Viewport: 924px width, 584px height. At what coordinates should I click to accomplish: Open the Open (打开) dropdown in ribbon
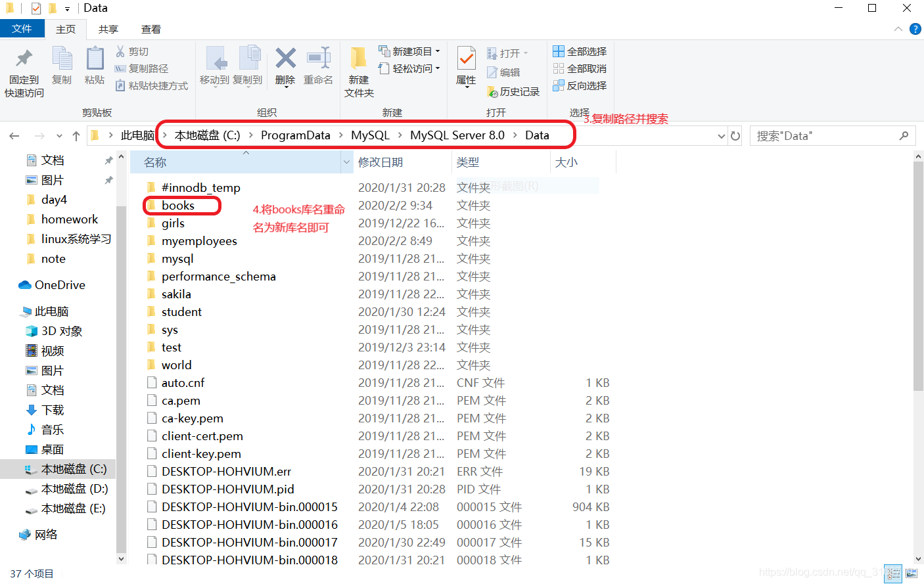click(x=507, y=53)
